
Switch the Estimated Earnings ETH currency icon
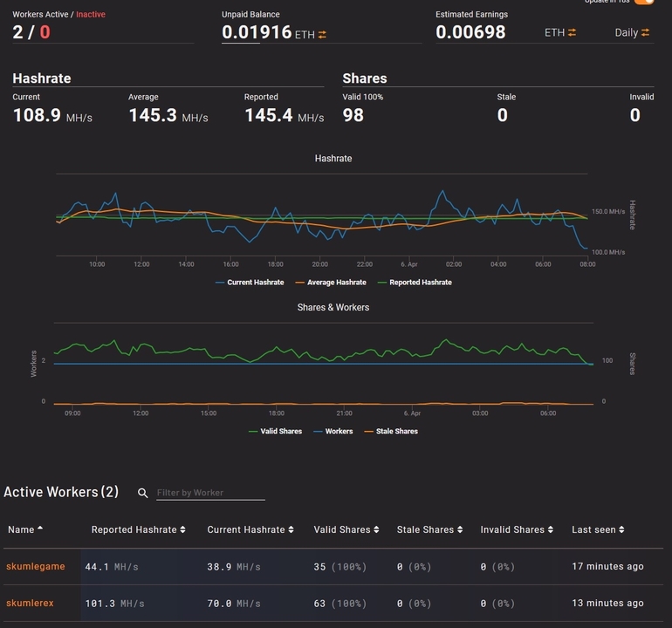tap(572, 32)
